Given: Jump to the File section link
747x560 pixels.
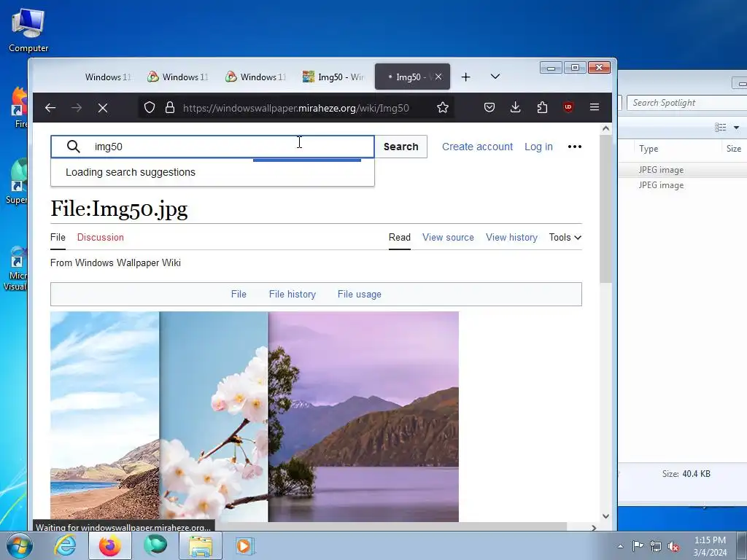Looking at the screenshot, I should pyautogui.click(x=239, y=295).
